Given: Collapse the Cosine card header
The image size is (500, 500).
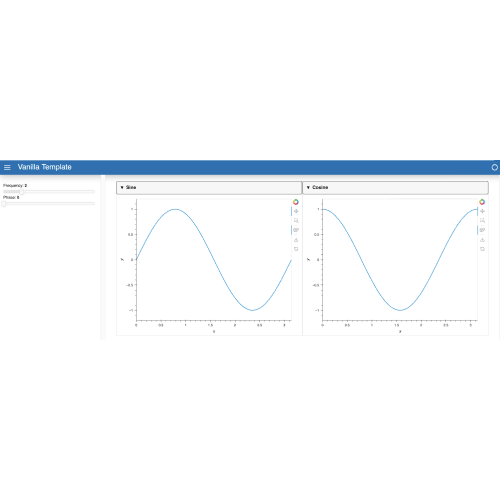Looking at the screenshot, I should click(395, 188).
